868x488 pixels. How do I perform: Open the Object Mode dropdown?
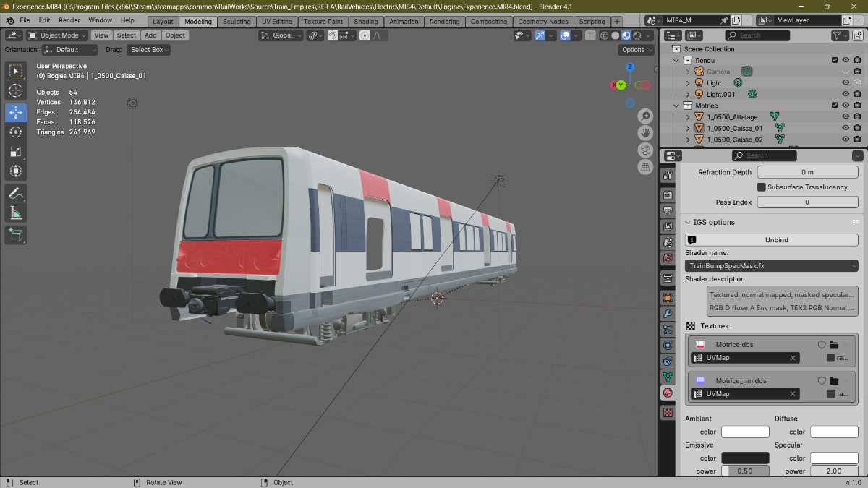(58, 35)
